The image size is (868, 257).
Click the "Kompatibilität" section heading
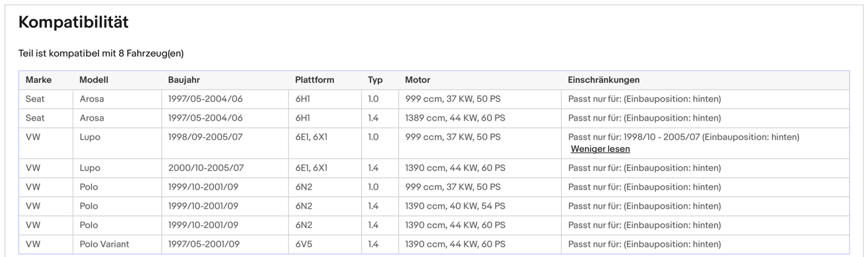(73, 23)
